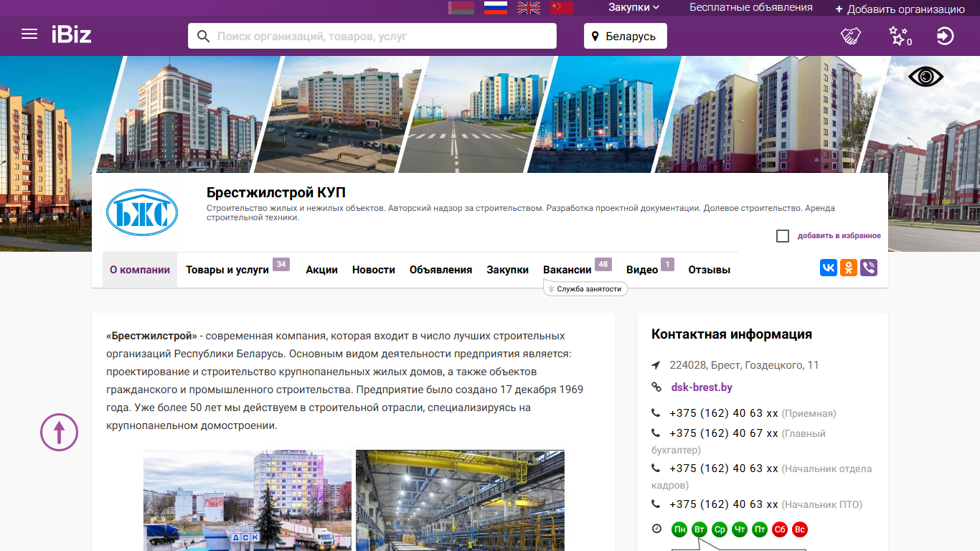Image resolution: width=980 pixels, height=551 pixels.
Task: Open the hamburger menu
Action: 29,34
